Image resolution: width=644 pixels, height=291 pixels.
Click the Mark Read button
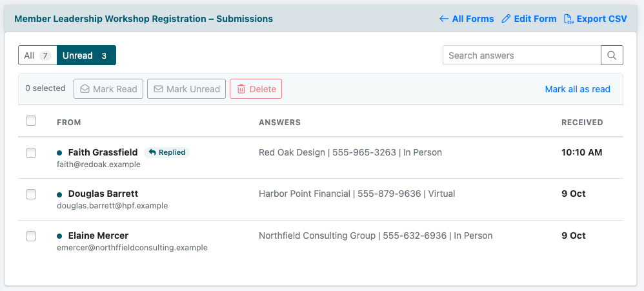[108, 89]
